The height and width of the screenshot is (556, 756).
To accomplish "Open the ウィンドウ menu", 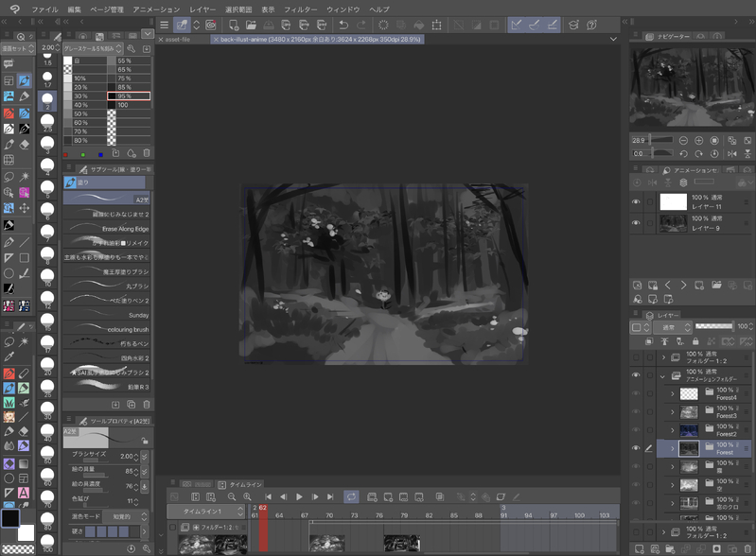I will point(343,9).
